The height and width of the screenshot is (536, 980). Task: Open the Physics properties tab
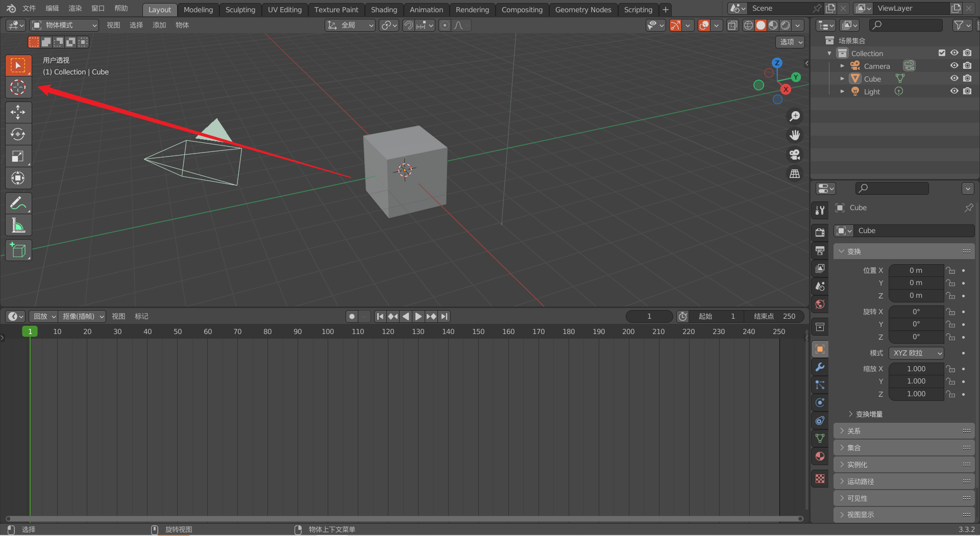(x=820, y=402)
